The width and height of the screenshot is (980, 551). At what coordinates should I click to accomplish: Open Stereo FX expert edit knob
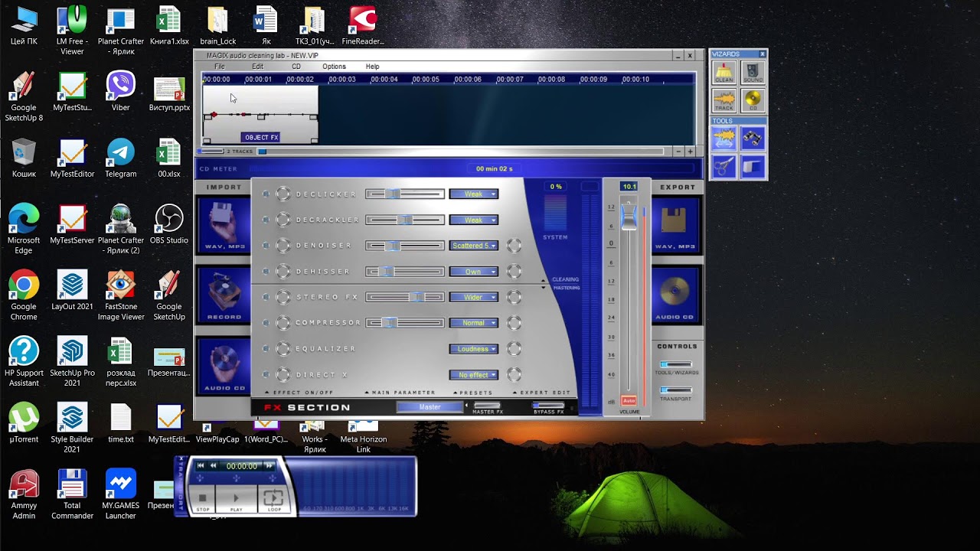(514, 297)
